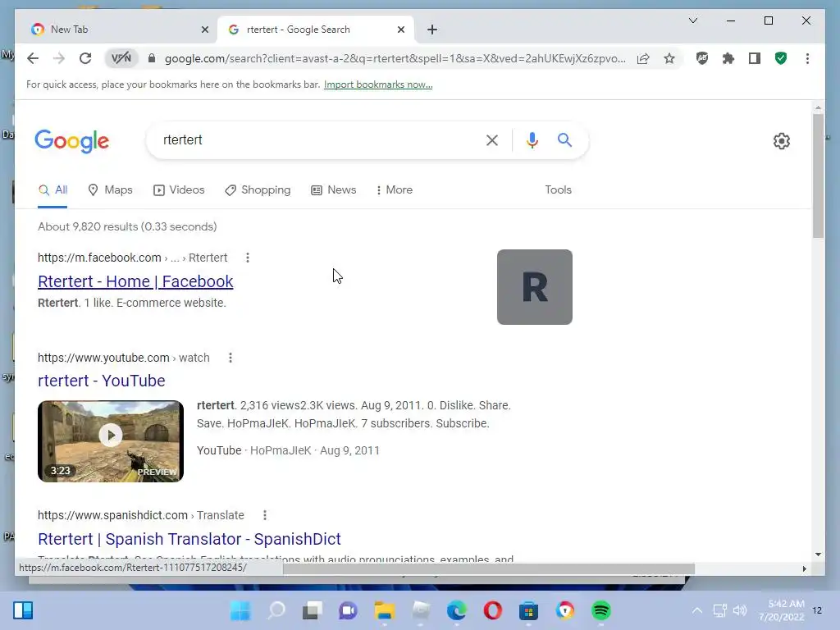Viewport: 840px width, 630px height.
Task: Open the rtertert - YouTube result
Action: (x=101, y=381)
